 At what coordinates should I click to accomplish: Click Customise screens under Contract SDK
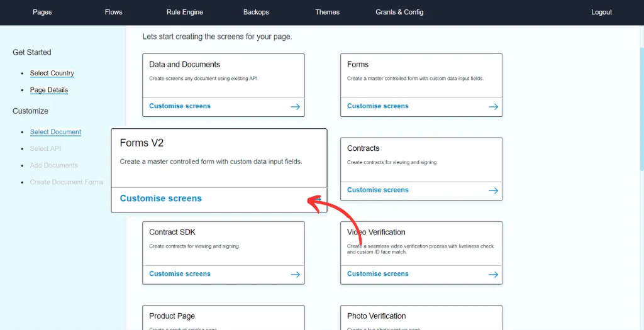pos(179,274)
